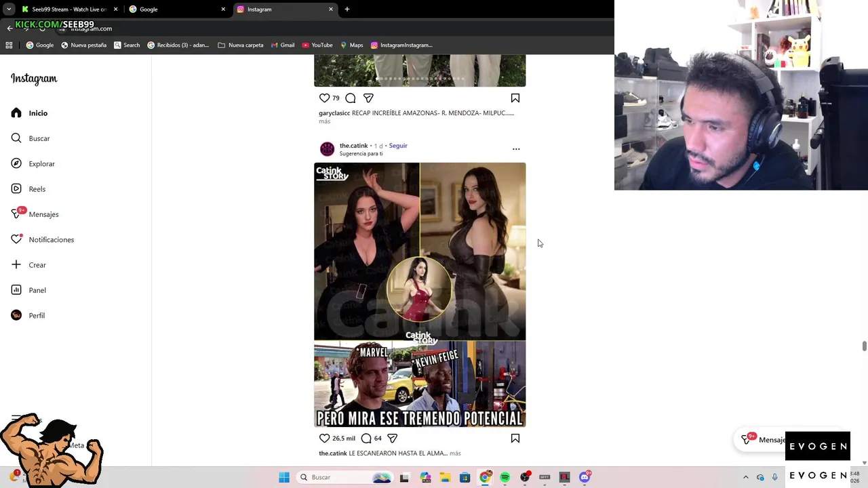Click the microphone icon in the system tray
868x488 pixels.
(x=774, y=477)
